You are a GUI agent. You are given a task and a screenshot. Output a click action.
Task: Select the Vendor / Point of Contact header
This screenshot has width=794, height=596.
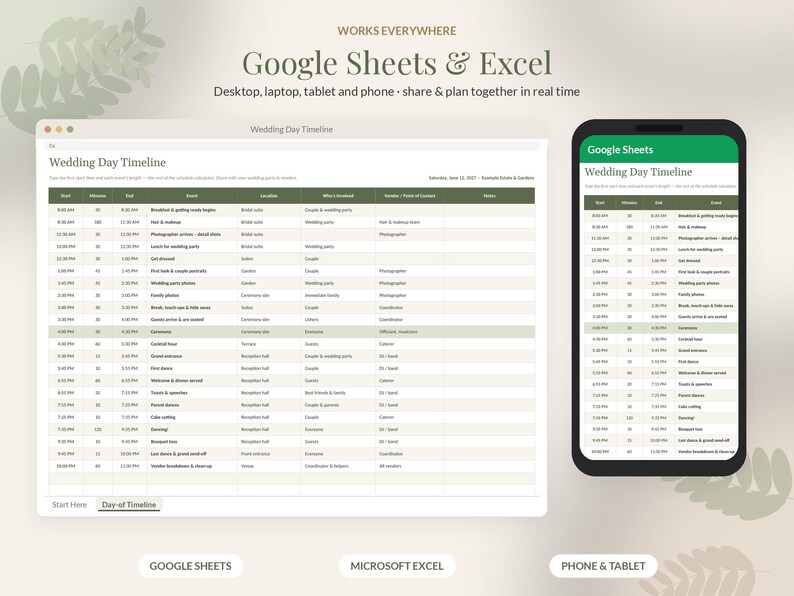(x=410, y=195)
